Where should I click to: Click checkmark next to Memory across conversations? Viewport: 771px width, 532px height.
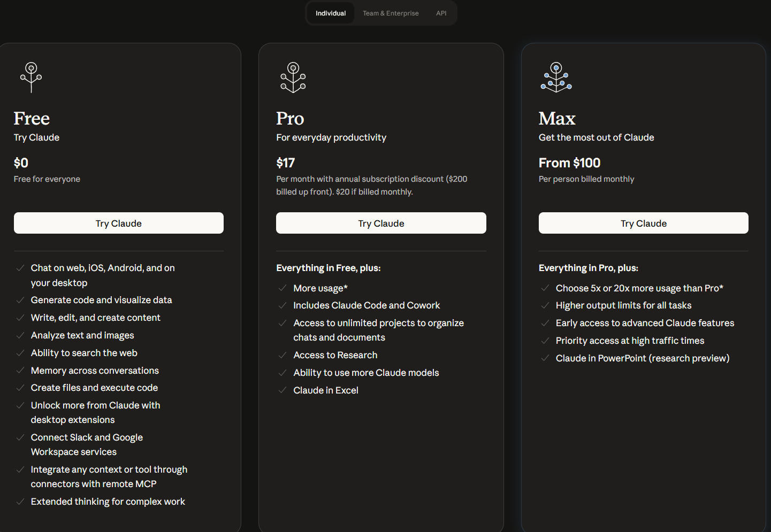(x=20, y=371)
